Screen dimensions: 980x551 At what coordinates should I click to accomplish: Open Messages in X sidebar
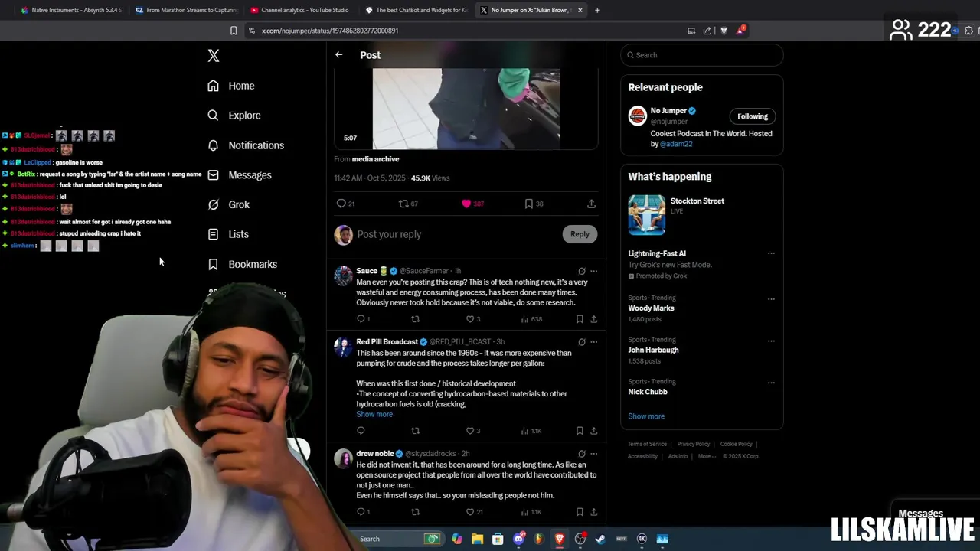point(240,175)
